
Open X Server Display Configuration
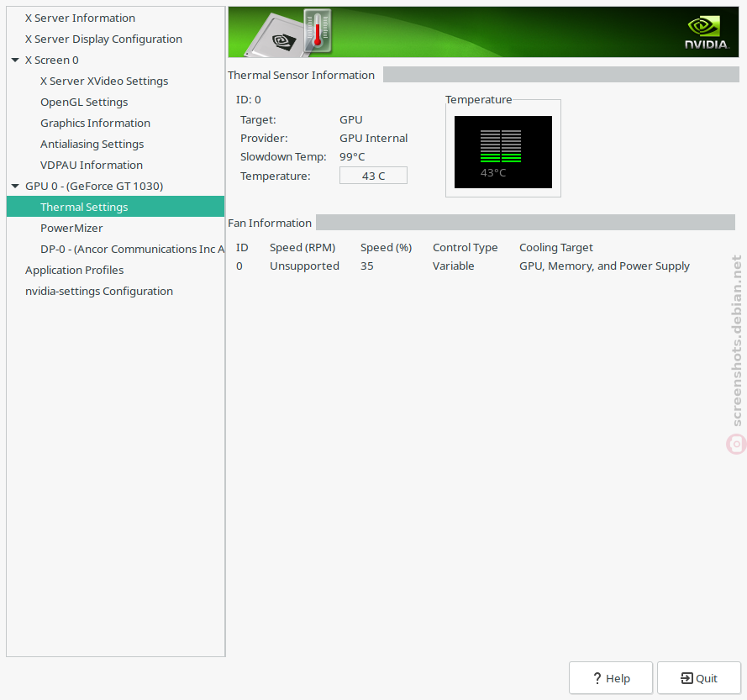coord(103,39)
